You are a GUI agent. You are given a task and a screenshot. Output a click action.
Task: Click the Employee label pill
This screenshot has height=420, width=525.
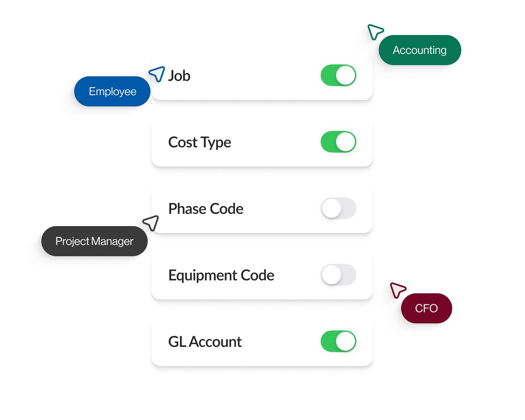click(112, 91)
